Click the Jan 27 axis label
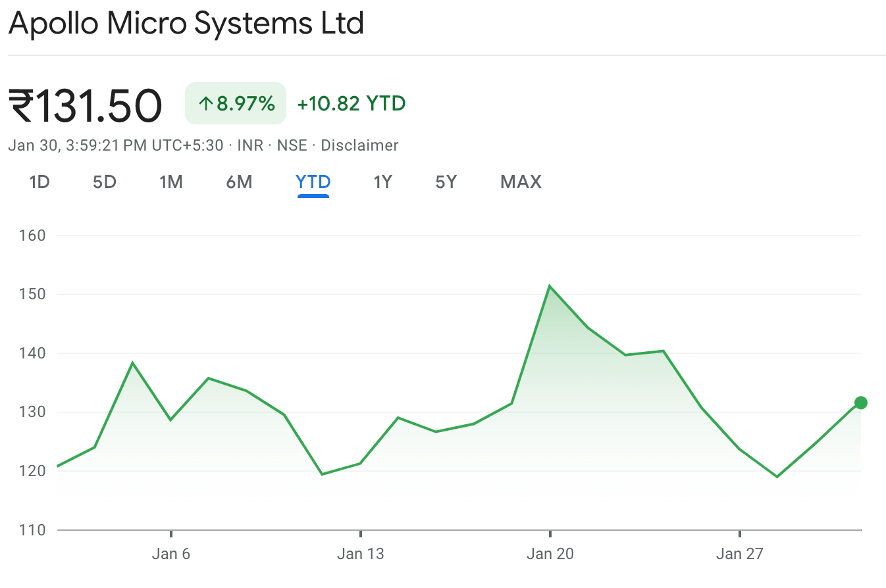This screenshot has height=588, width=886. [x=739, y=554]
